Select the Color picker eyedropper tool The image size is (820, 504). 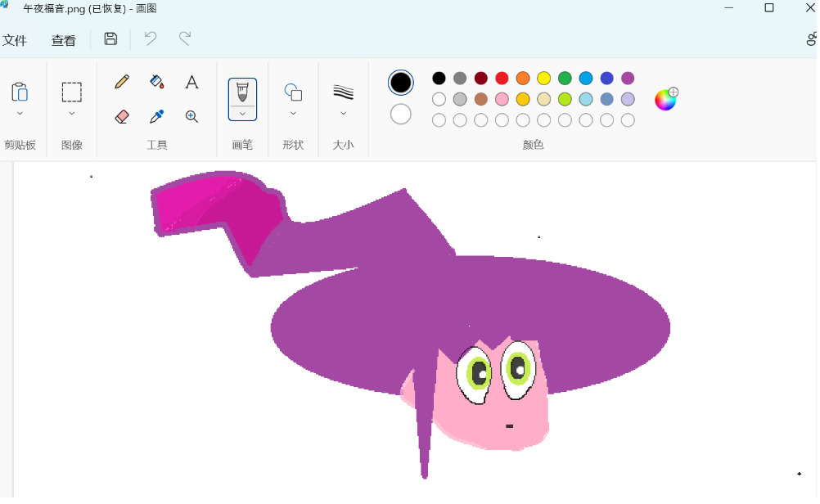point(157,116)
